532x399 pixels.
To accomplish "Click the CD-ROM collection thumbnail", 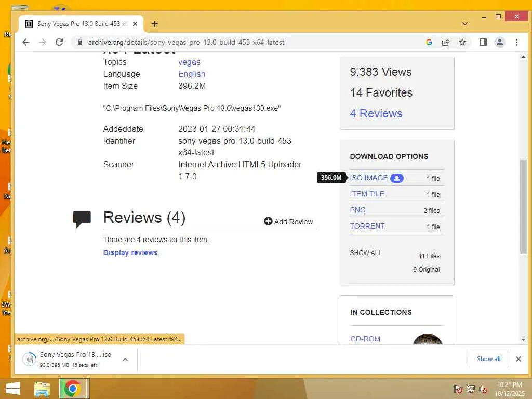I will point(428,339).
